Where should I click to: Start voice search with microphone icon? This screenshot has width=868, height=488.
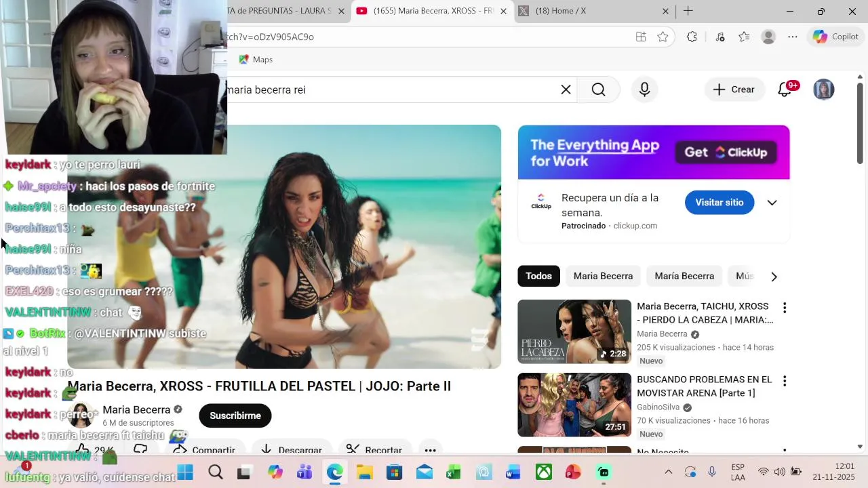(644, 89)
